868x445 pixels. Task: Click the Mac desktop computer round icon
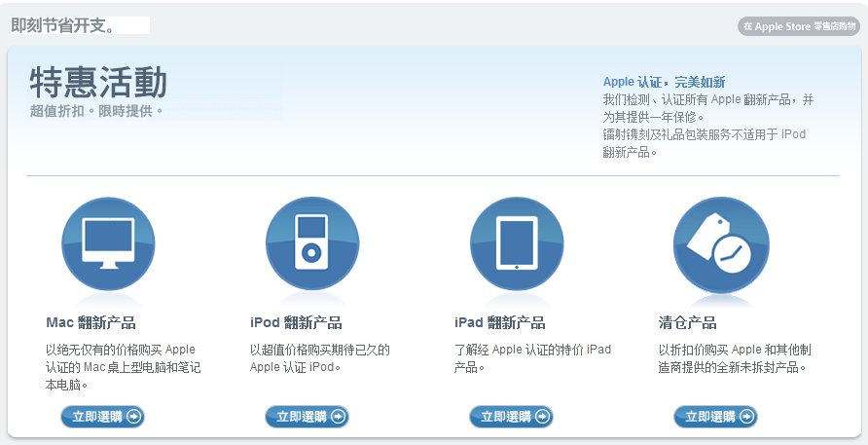pyautogui.click(x=108, y=243)
